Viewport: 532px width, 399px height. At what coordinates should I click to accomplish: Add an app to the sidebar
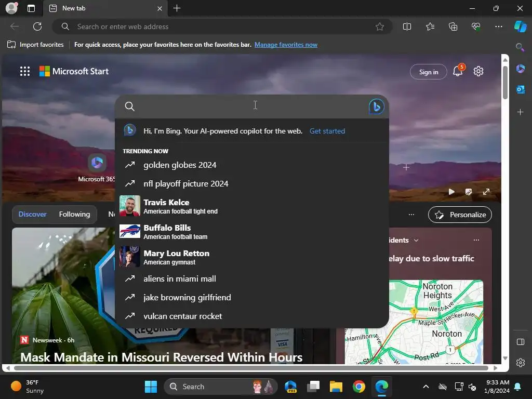click(x=520, y=112)
